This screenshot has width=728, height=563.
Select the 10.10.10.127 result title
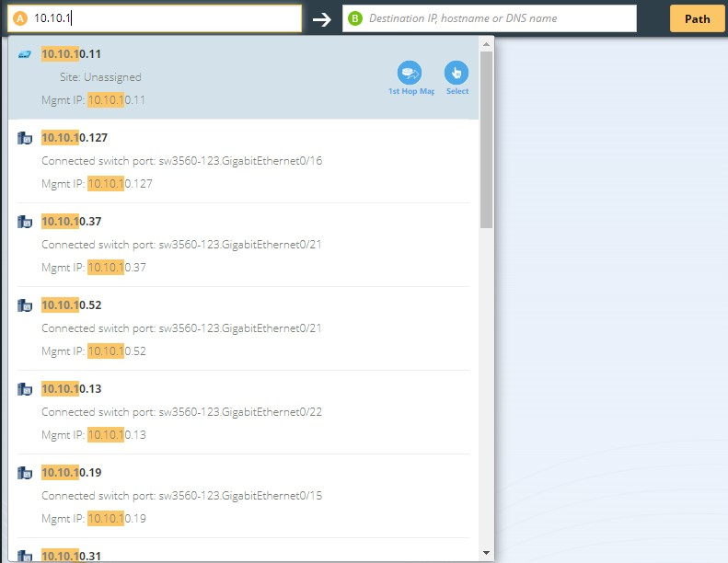click(75, 137)
